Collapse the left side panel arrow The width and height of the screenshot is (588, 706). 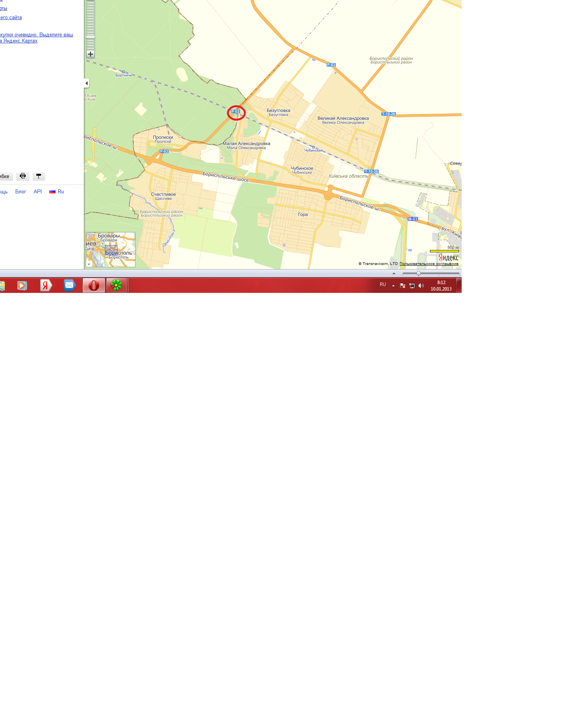click(87, 83)
